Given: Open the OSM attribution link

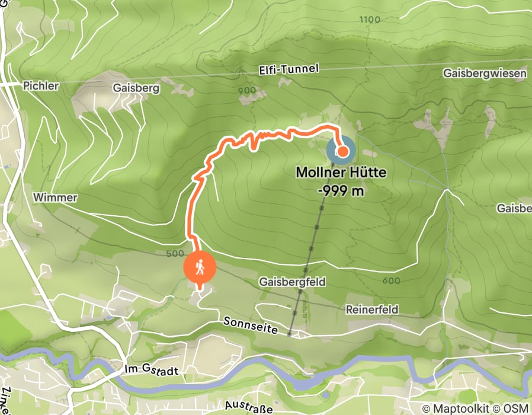Looking at the screenshot, I should pyautogui.click(x=515, y=408).
